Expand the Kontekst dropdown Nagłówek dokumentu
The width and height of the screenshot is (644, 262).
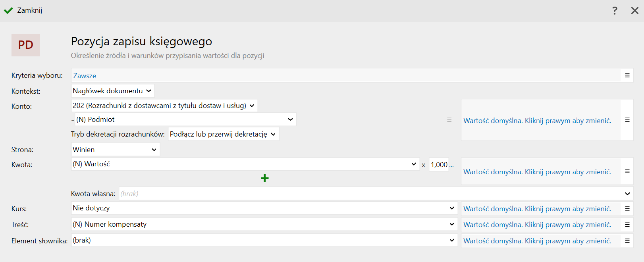112,91
